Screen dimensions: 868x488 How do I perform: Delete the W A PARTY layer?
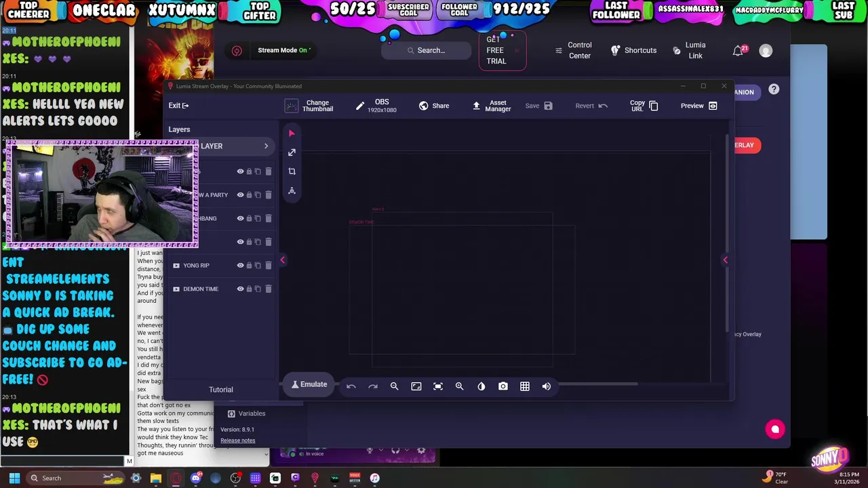pyautogui.click(x=268, y=195)
